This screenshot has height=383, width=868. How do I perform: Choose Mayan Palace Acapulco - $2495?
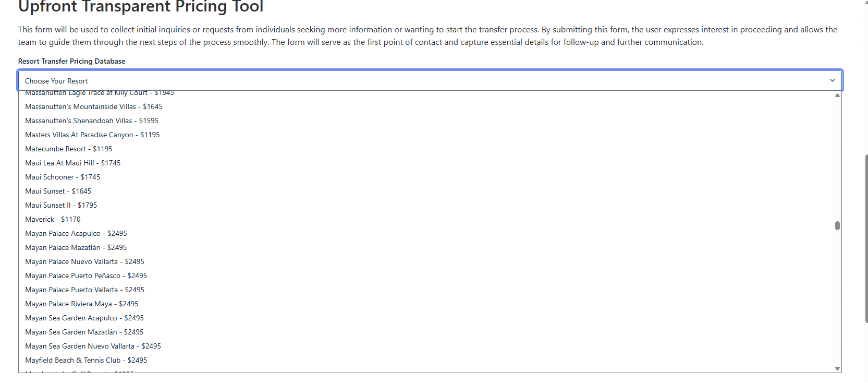(x=76, y=233)
